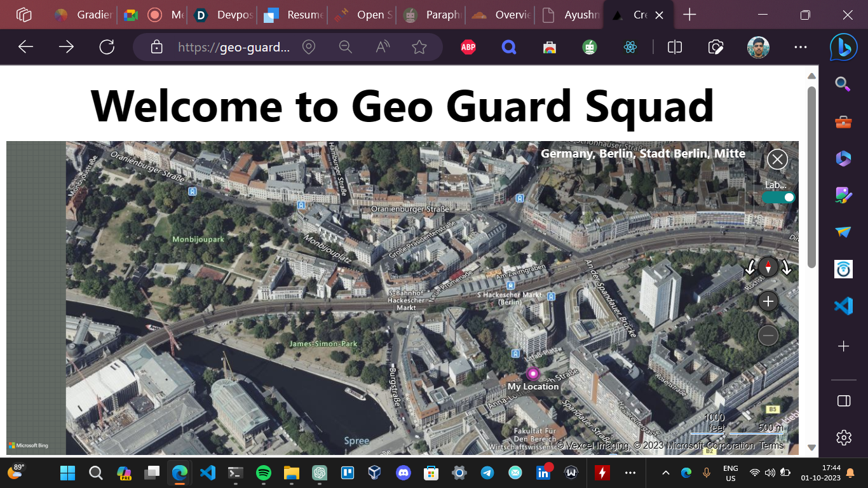Click the location permission icon in address bar
Screen dimensions: 868x488
pos(309,47)
